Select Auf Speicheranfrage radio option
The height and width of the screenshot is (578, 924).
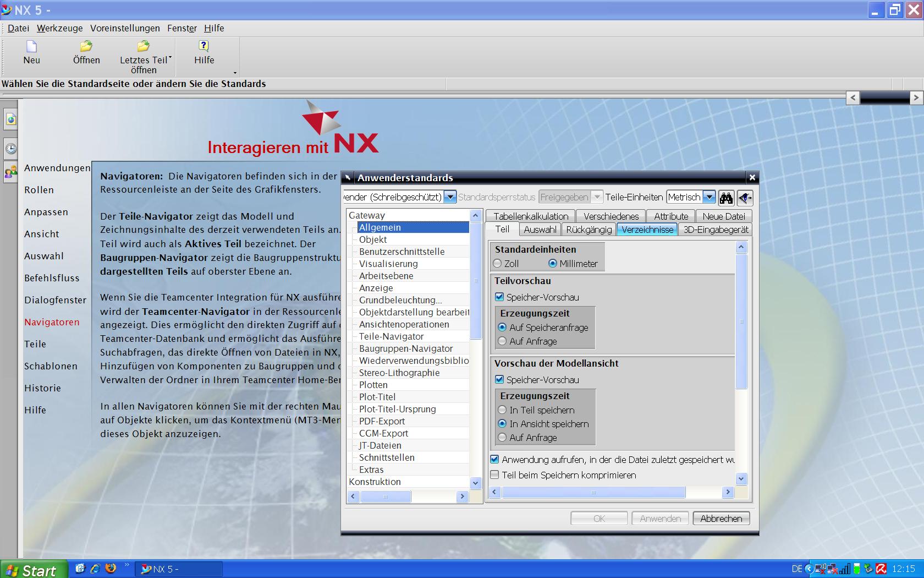pos(502,327)
